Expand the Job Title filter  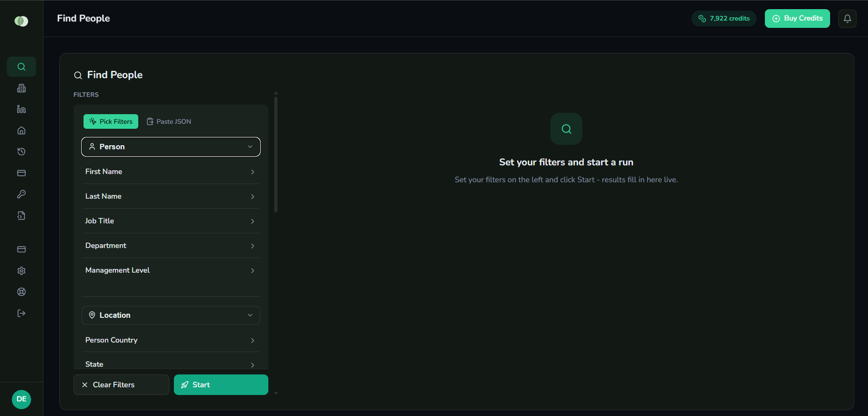click(171, 221)
